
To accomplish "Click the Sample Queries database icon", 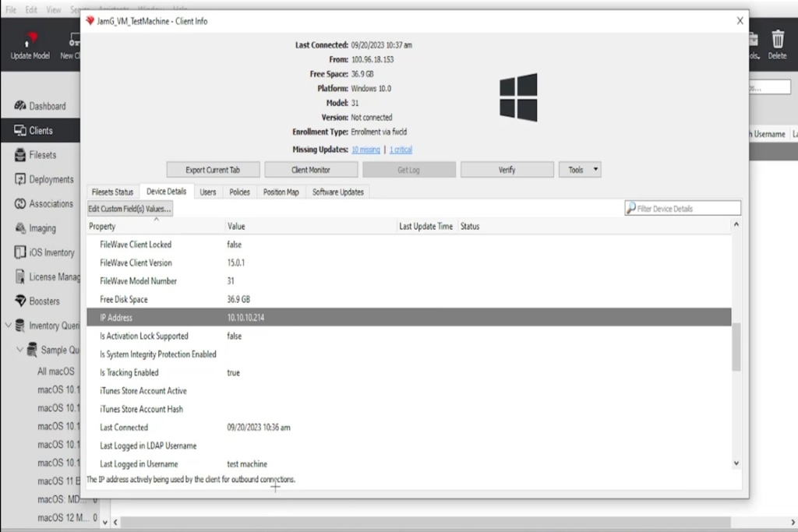I will pos(32,350).
